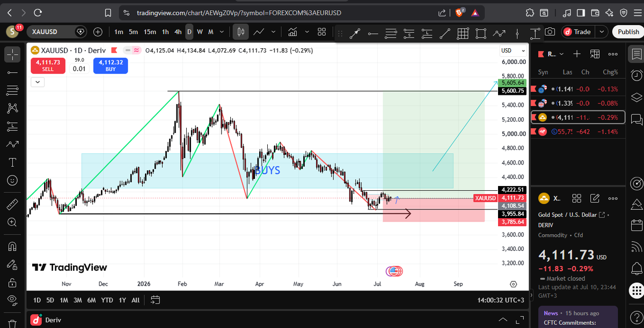
Task: Open watchlist advanced view icon
Action: [595, 54]
